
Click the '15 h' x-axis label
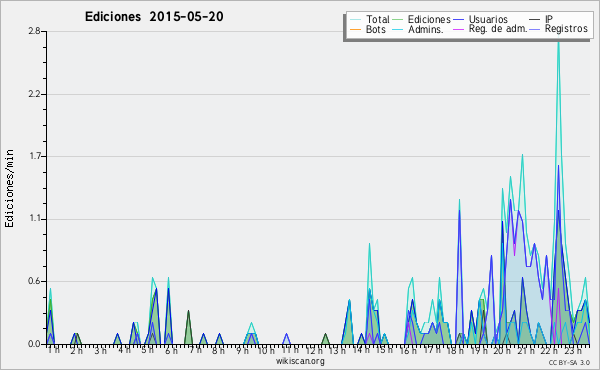click(x=384, y=350)
